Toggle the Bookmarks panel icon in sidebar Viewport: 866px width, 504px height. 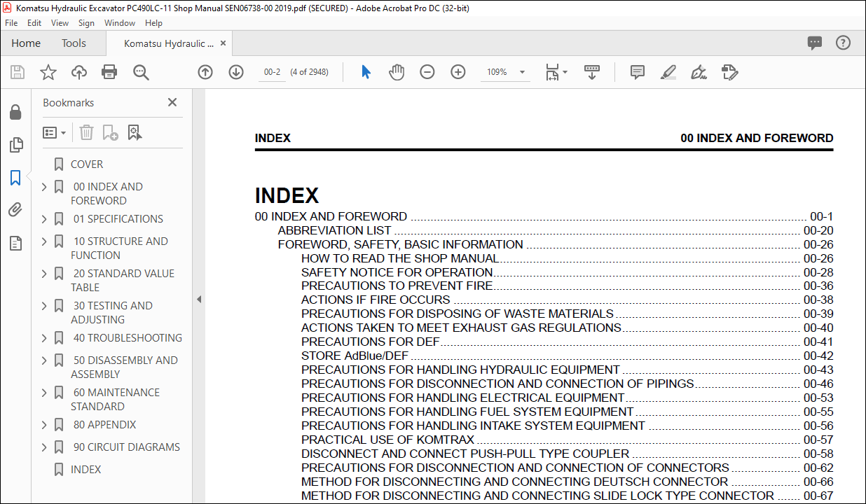15,178
